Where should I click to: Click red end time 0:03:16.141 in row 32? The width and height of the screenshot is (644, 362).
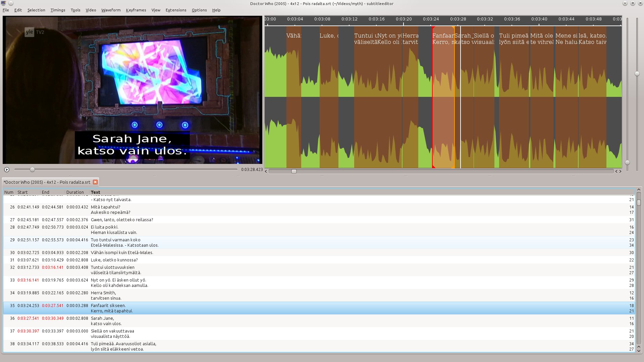[53, 267]
